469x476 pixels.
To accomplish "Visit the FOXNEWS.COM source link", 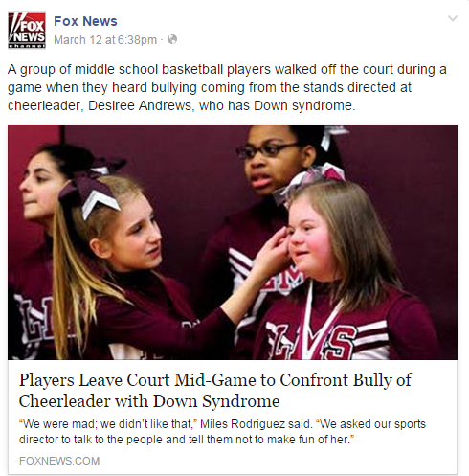I will (59, 461).
